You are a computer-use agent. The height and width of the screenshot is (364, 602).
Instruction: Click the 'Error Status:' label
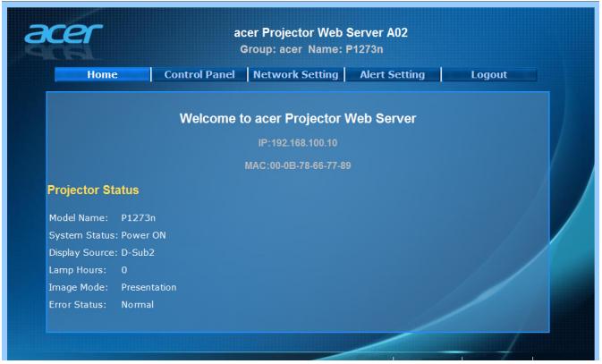point(78,304)
